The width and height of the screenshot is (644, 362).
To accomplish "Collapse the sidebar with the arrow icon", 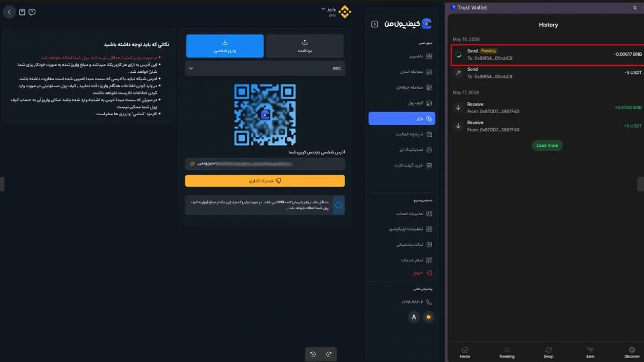I will 375,24.
